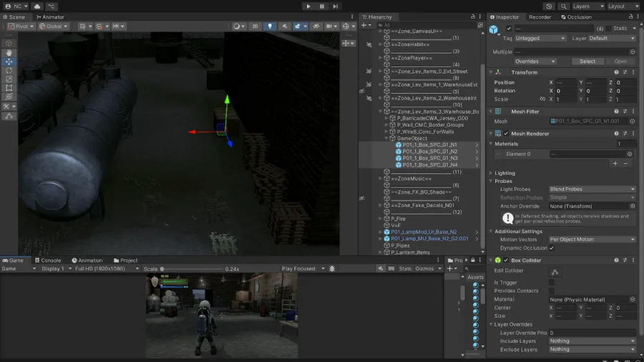This screenshot has width=644, height=362.
Task: Open the Occlusion tab
Action: pyautogui.click(x=576, y=17)
